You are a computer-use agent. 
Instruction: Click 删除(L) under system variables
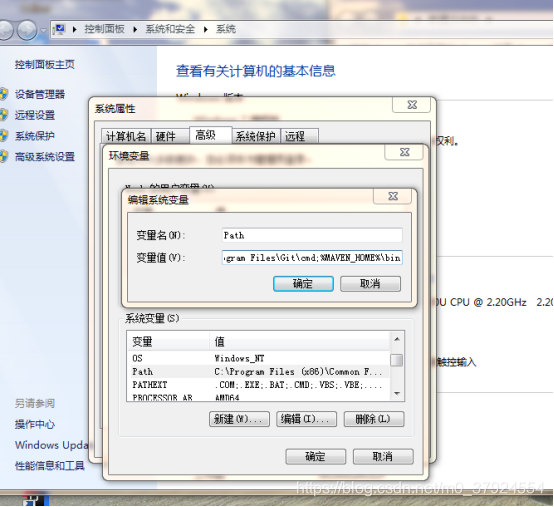374,419
